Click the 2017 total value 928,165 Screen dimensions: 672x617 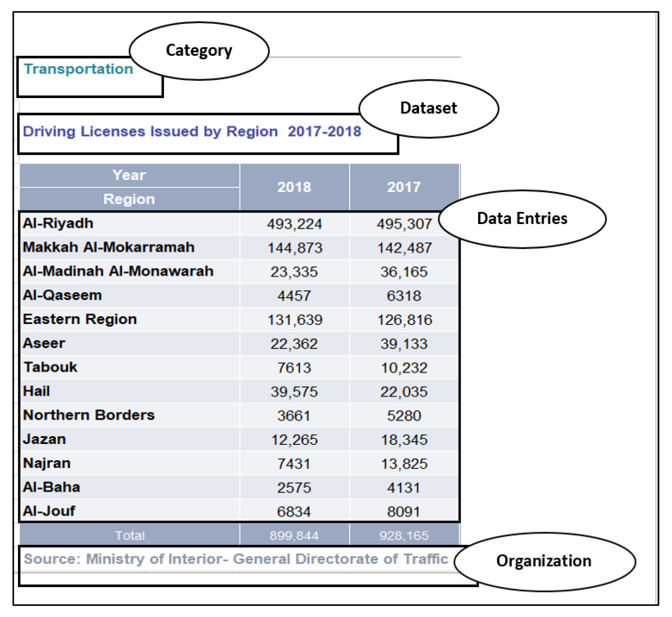pos(404,536)
